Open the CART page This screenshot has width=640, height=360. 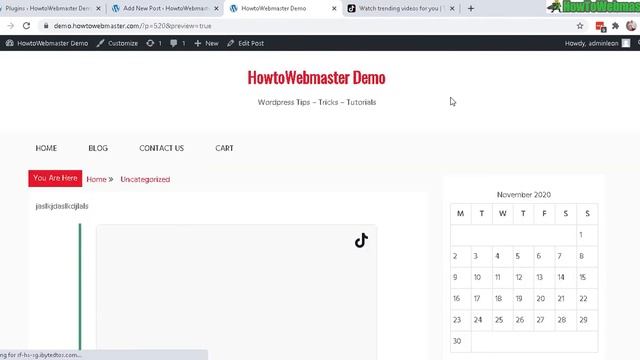(224, 148)
